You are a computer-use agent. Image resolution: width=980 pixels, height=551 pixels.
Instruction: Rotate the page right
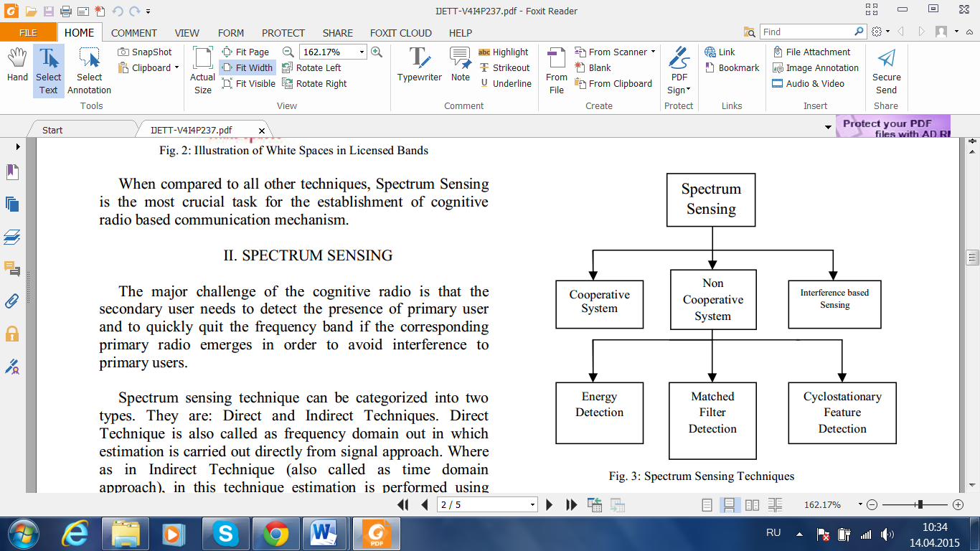pyautogui.click(x=314, y=83)
